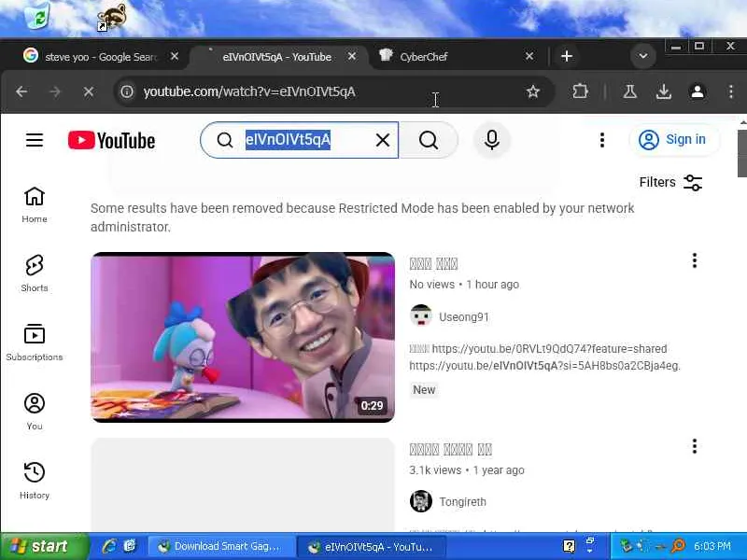747x560 pixels.
Task: Go to Home in sidebar
Action: click(35, 204)
